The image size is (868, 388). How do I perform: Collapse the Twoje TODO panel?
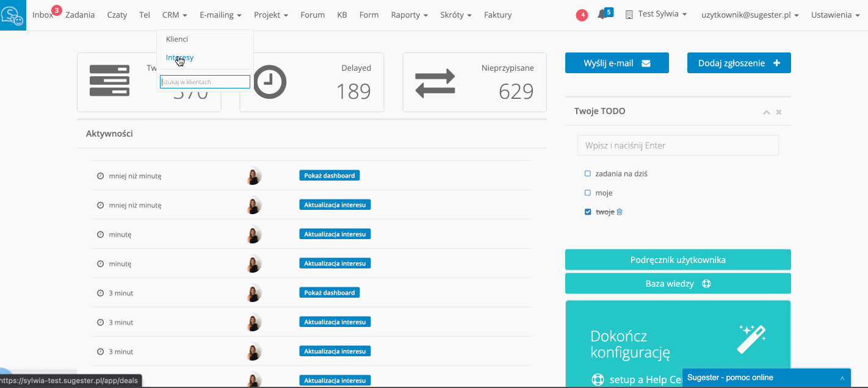[x=767, y=112]
